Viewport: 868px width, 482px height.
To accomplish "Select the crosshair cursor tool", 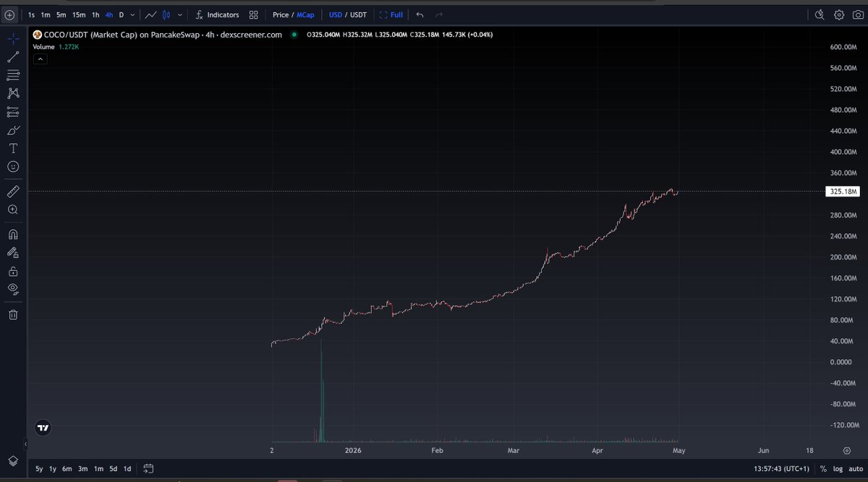I will (13, 38).
